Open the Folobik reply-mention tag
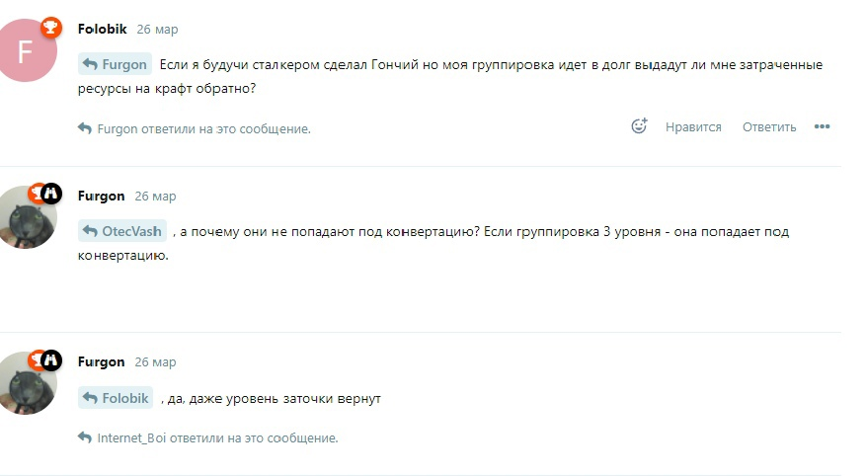The image size is (868, 476). [116, 397]
